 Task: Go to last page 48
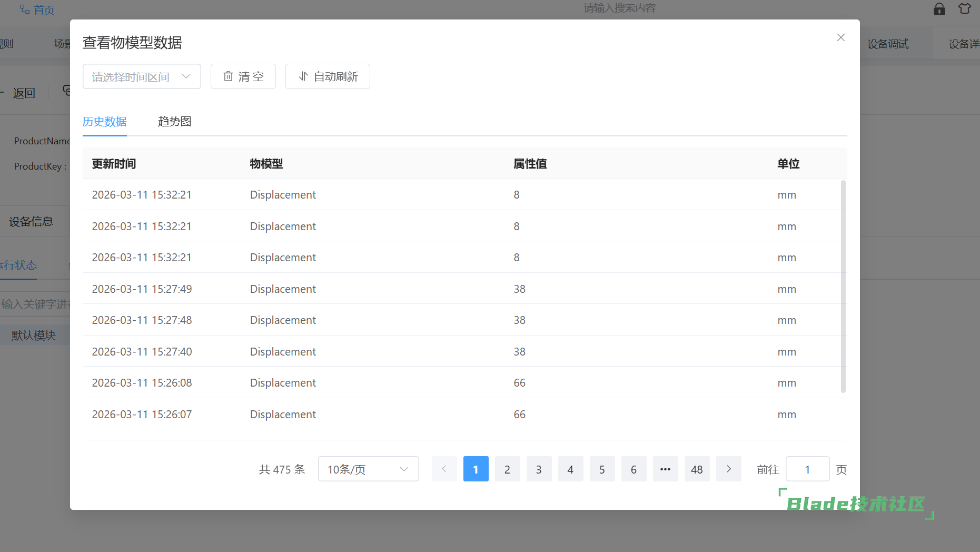pos(697,469)
